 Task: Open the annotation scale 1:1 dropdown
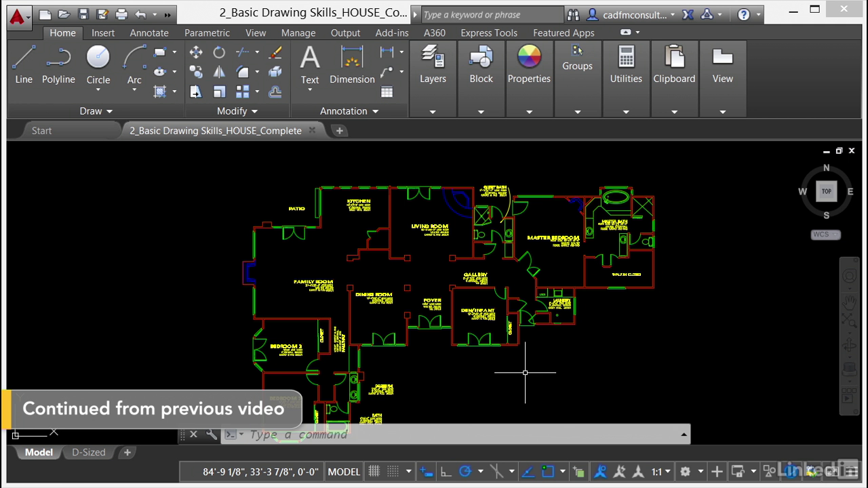pos(661,472)
